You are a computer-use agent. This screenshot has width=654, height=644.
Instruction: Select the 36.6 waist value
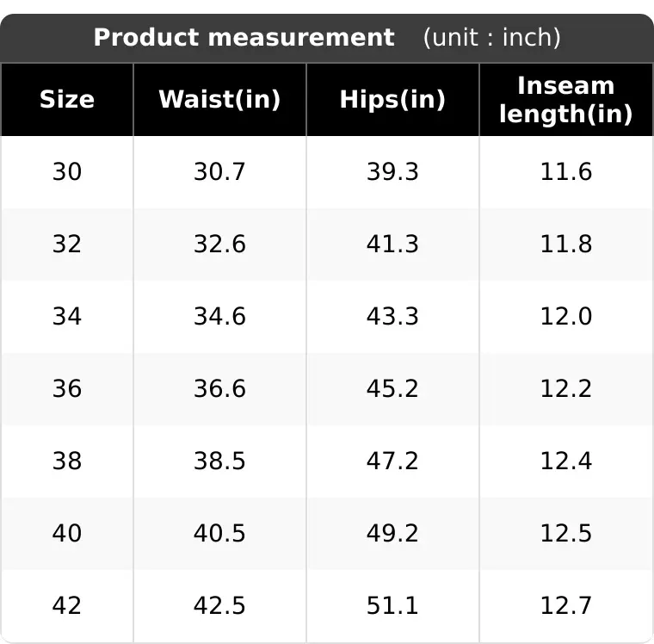click(219, 388)
